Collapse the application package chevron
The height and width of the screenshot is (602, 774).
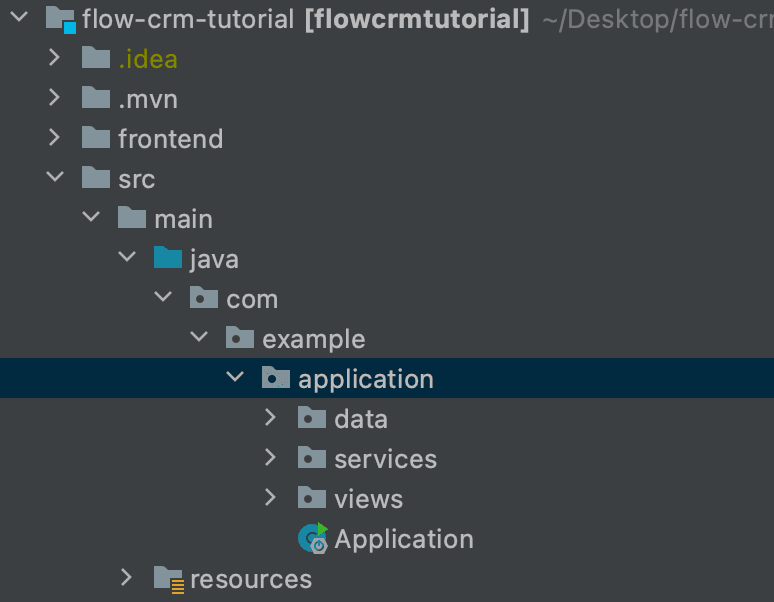pyautogui.click(x=235, y=377)
